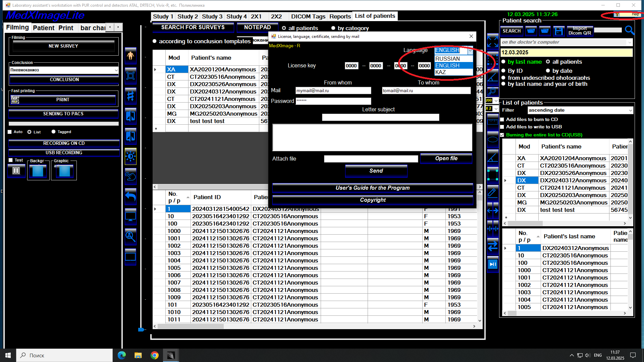Click the Send button
The height and width of the screenshot is (362, 644).
click(x=376, y=171)
